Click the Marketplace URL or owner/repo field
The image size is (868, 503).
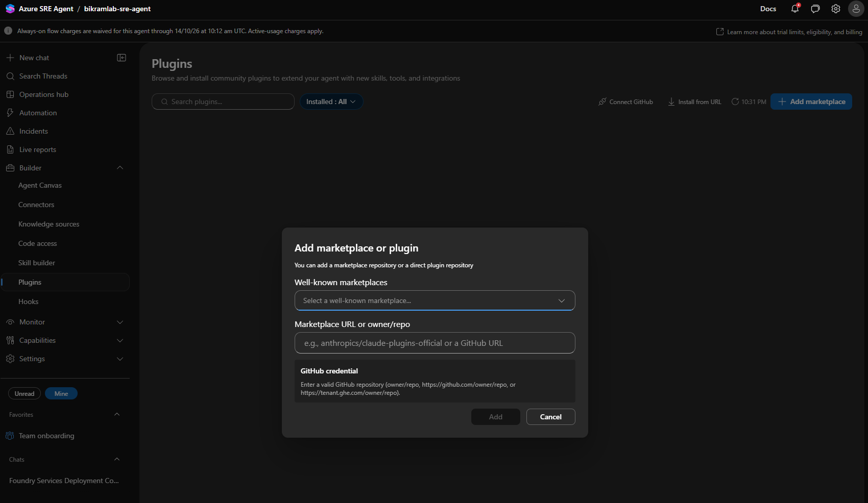pos(435,343)
